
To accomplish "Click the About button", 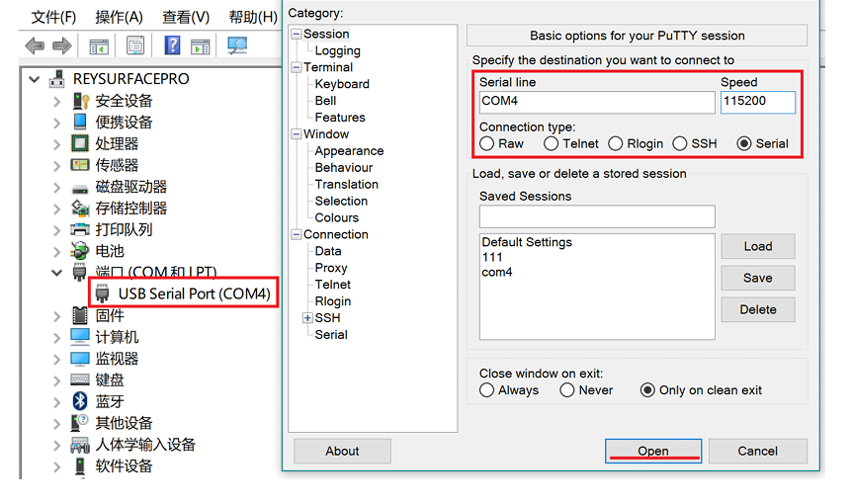I will pos(342,452).
